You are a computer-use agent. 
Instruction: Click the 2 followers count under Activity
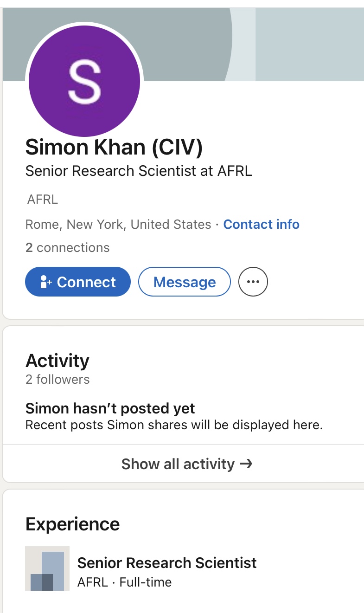pyautogui.click(x=57, y=380)
